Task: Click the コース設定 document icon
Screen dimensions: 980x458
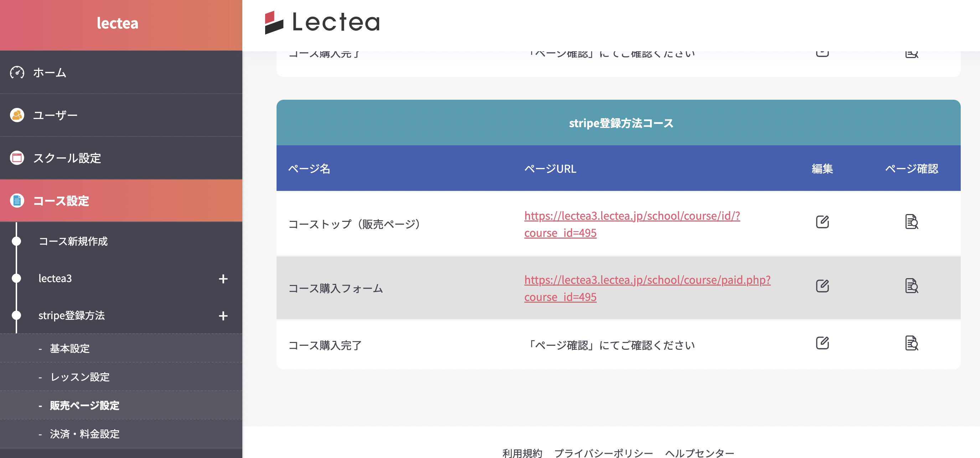Action: [17, 201]
